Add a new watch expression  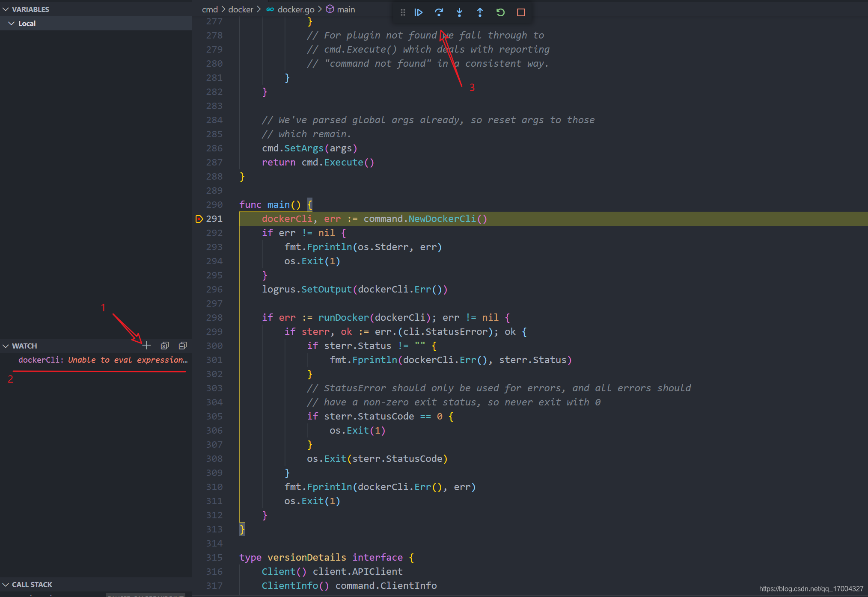coord(146,346)
